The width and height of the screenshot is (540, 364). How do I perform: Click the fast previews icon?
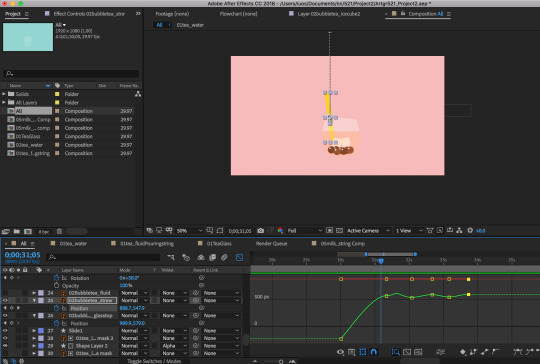click(x=440, y=230)
